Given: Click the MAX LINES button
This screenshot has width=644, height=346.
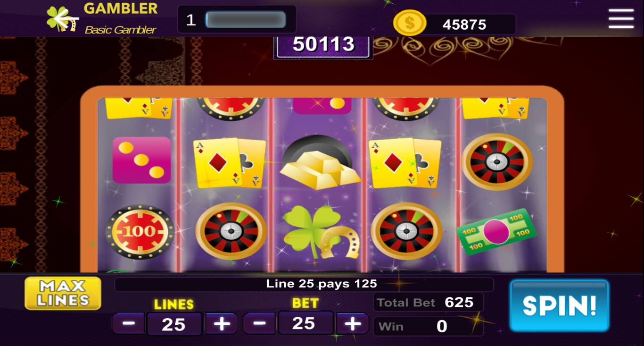Looking at the screenshot, I should [x=63, y=293].
